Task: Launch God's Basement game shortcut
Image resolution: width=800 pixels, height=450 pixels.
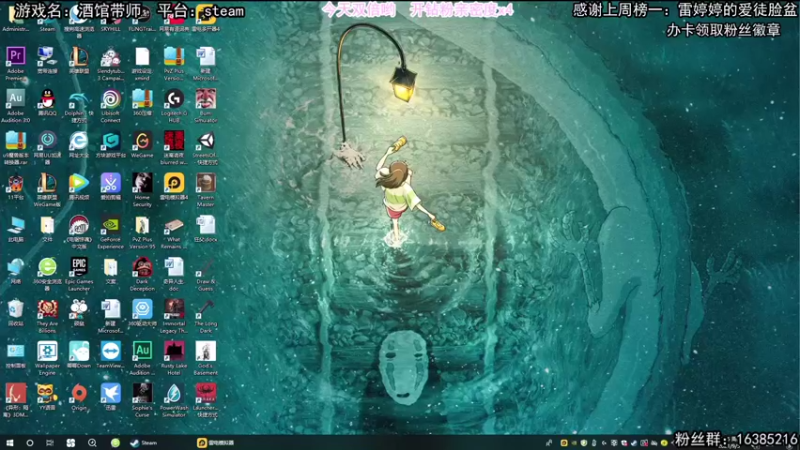Action: point(205,358)
